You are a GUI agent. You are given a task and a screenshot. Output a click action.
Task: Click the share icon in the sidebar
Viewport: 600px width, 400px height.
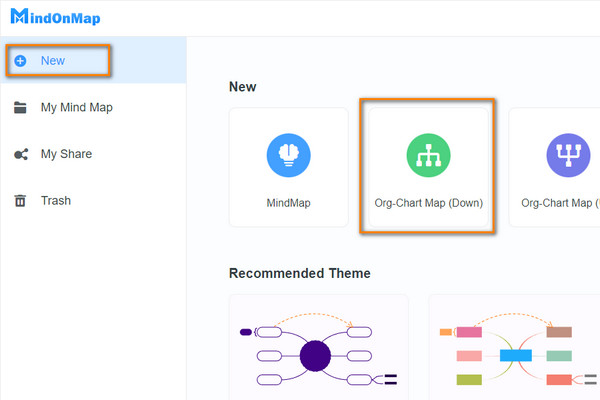(x=20, y=154)
